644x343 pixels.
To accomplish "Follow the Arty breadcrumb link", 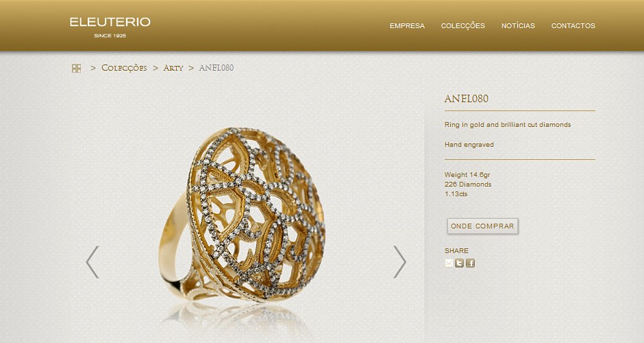I will [x=173, y=68].
